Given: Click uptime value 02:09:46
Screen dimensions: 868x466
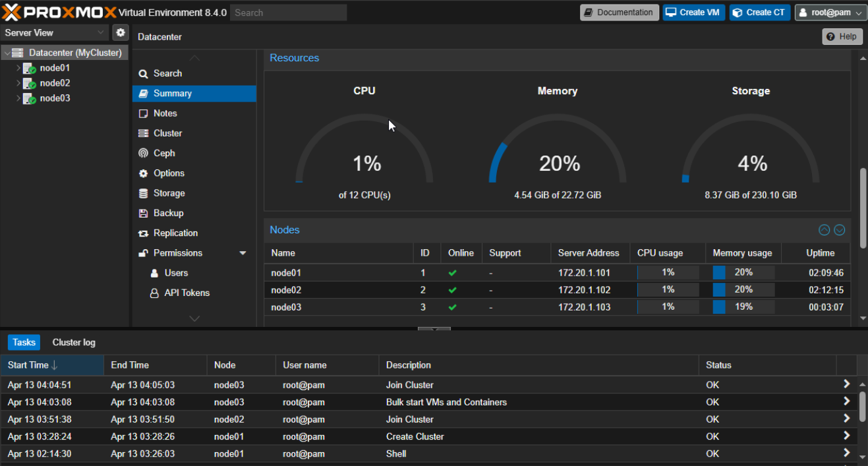Looking at the screenshot, I should 826,272.
